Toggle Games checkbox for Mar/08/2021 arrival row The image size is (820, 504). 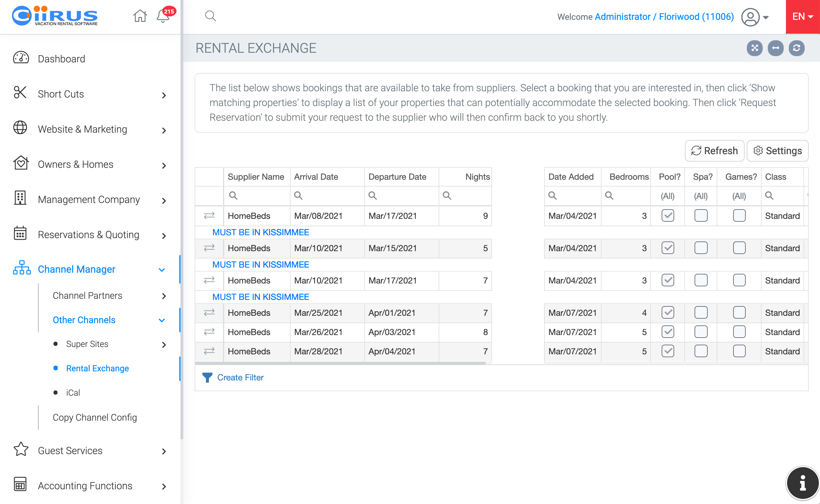click(x=739, y=216)
